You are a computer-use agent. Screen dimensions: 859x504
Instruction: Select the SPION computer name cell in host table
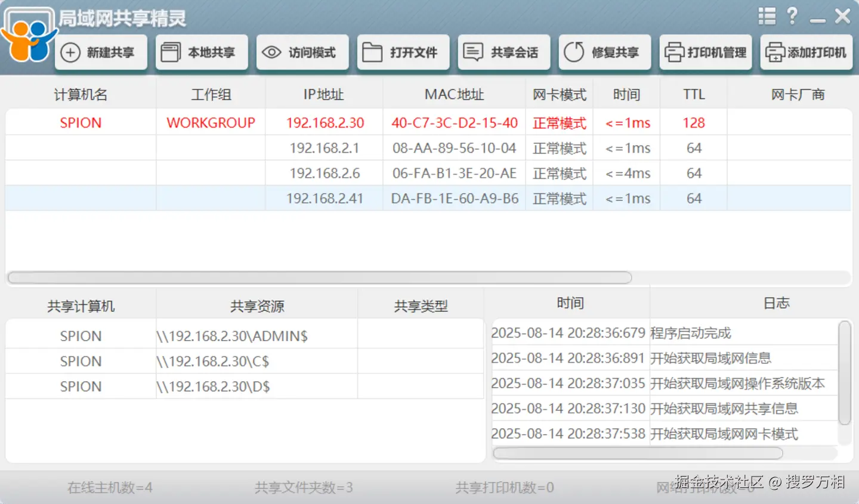coord(81,123)
